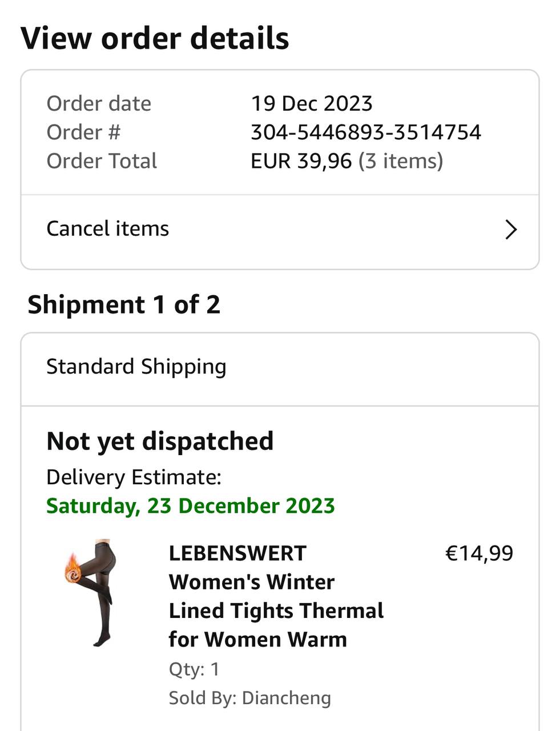Click the Delivery Estimate label

[134, 477]
